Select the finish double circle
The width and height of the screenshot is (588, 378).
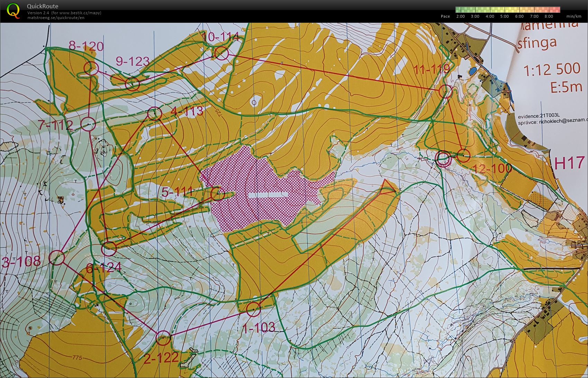[443, 159]
